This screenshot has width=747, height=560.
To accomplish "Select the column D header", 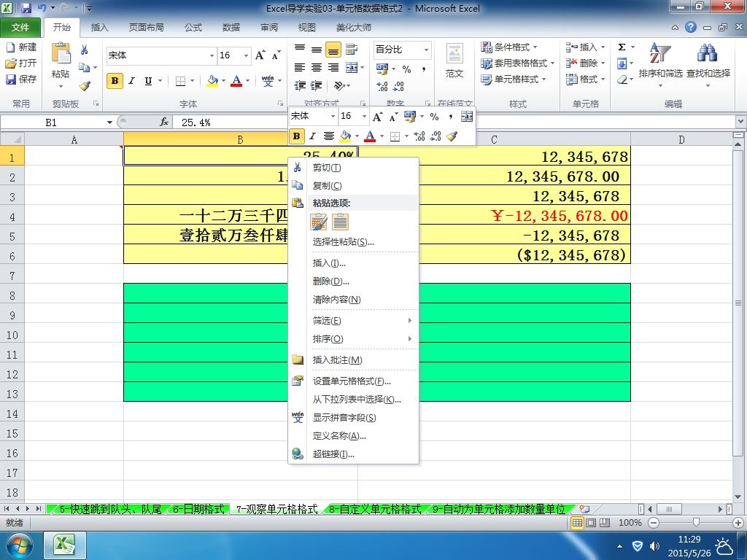I will click(x=681, y=139).
